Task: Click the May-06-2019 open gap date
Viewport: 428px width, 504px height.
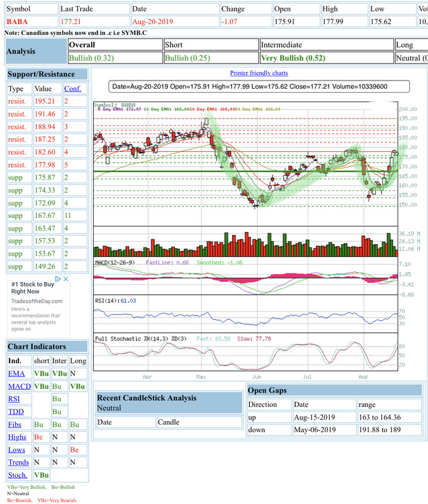Action: click(325, 430)
